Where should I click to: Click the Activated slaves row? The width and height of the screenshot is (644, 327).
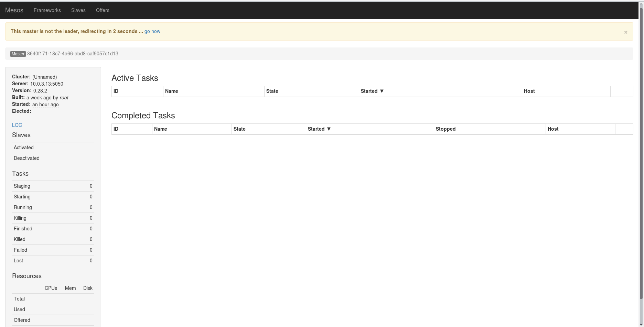[x=53, y=148]
